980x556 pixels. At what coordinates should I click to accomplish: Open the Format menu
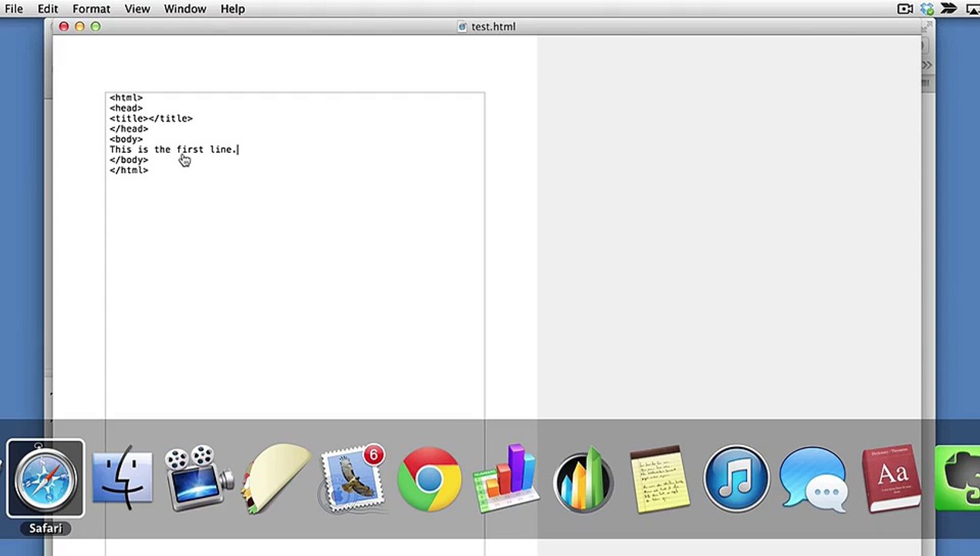click(91, 8)
